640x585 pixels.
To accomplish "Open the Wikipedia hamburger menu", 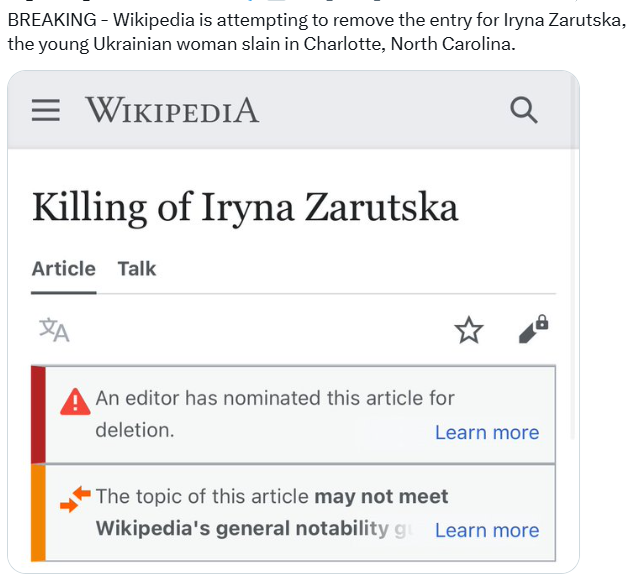I will pos(46,110).
